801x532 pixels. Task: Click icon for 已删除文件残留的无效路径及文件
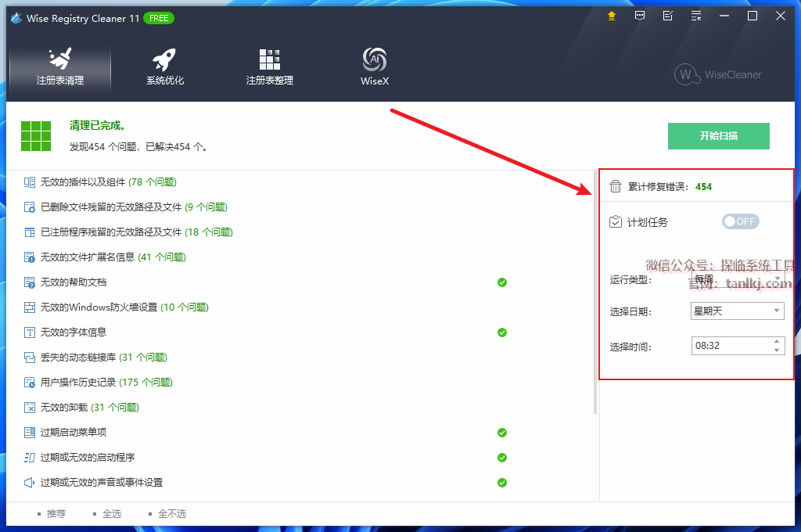(x=30, y=207)
